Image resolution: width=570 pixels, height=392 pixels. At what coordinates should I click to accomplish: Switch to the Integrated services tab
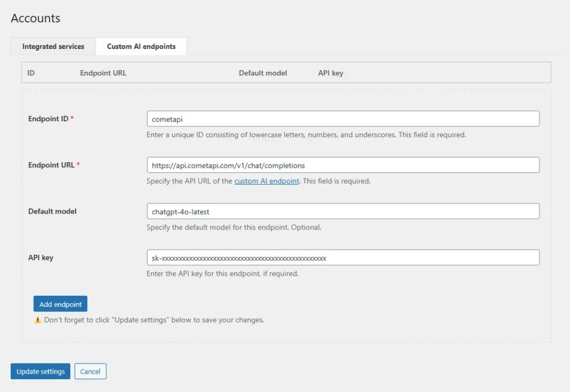click(53, 47)
